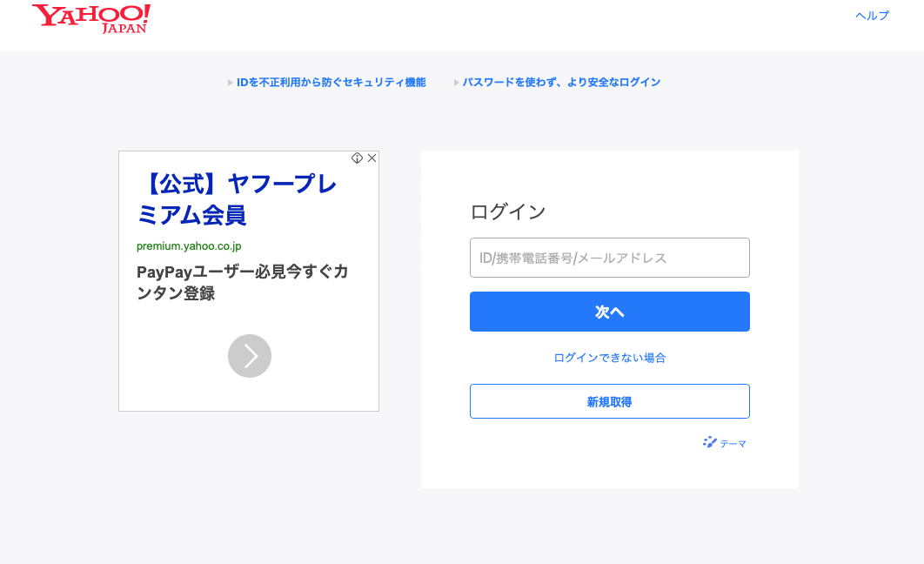The height and width of the screenshot is (564, 924).
Task: Click PayPayユーザー必見今すぐカンタン登録 ad text
Action: (242, 282)
